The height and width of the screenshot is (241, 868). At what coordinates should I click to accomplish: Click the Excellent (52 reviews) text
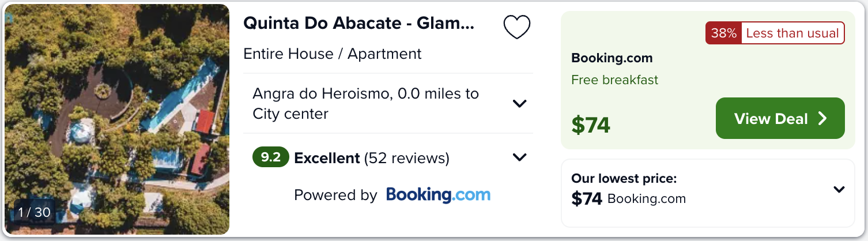[x=372, y=158]
